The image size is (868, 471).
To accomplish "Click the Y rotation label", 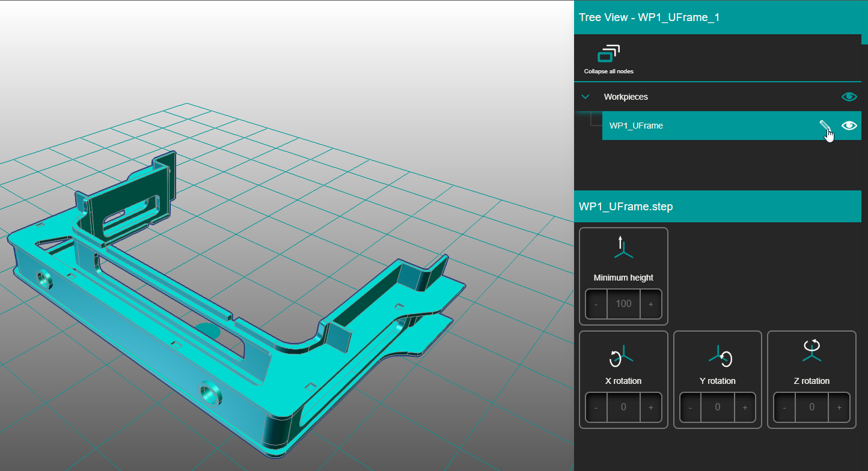I will click(x=718, y=381).
